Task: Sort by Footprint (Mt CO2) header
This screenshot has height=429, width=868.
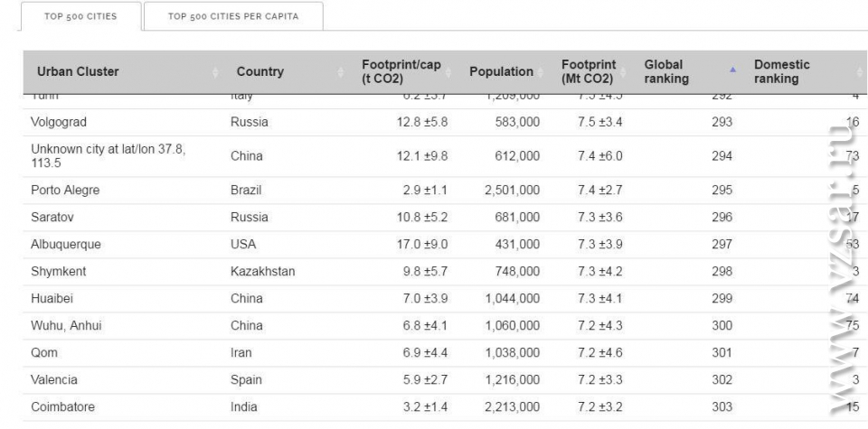Action: pyautogui.click(x=589, y=71)
